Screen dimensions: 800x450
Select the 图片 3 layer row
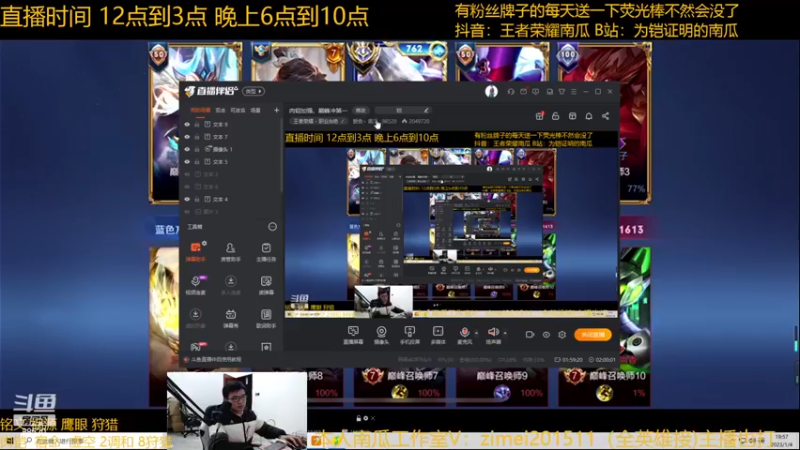tap(231, 212)
